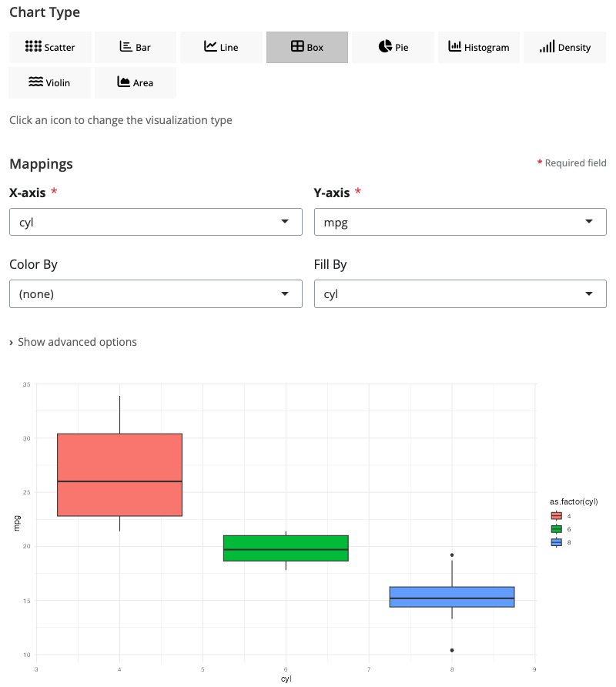Choose the Density chart icon
This screenshot has width=616, height=687.
(x=565, y=47)
